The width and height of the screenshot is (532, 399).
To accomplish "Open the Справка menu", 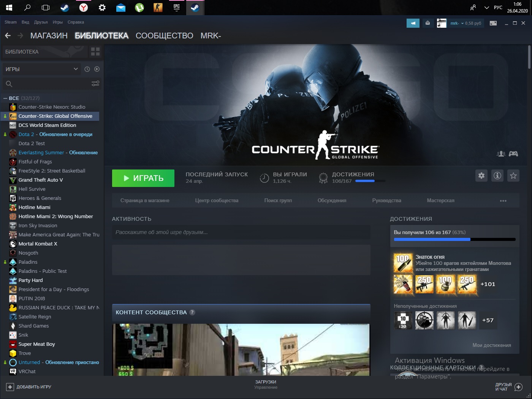I will pos(76,22).
